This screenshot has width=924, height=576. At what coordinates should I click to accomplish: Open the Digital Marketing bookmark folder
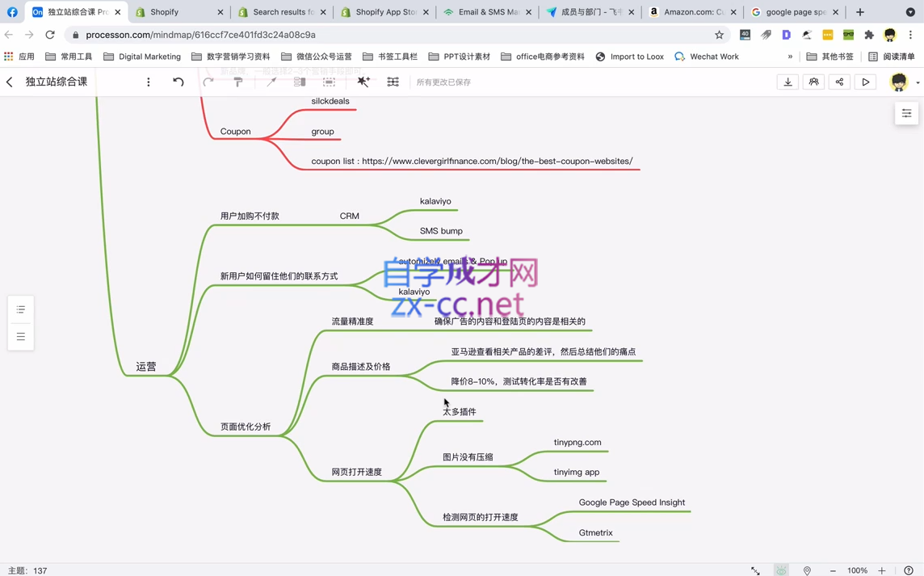point(142,57)
